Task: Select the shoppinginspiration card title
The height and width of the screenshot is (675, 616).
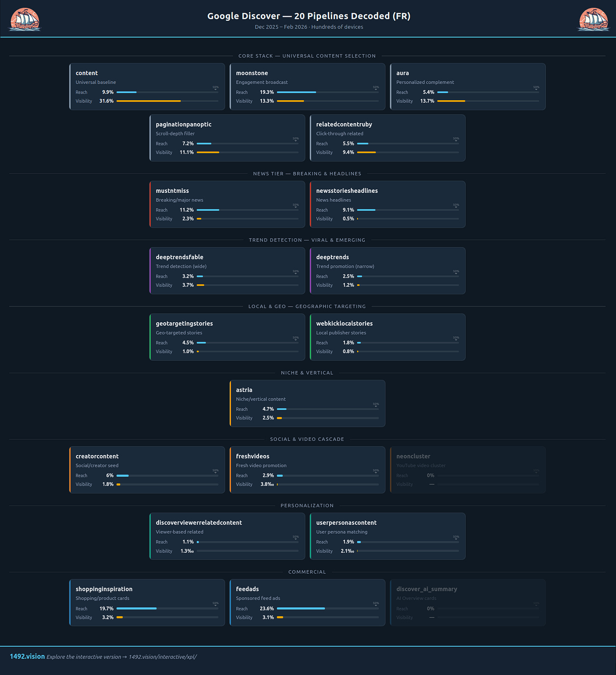Action: coord(104,589)
